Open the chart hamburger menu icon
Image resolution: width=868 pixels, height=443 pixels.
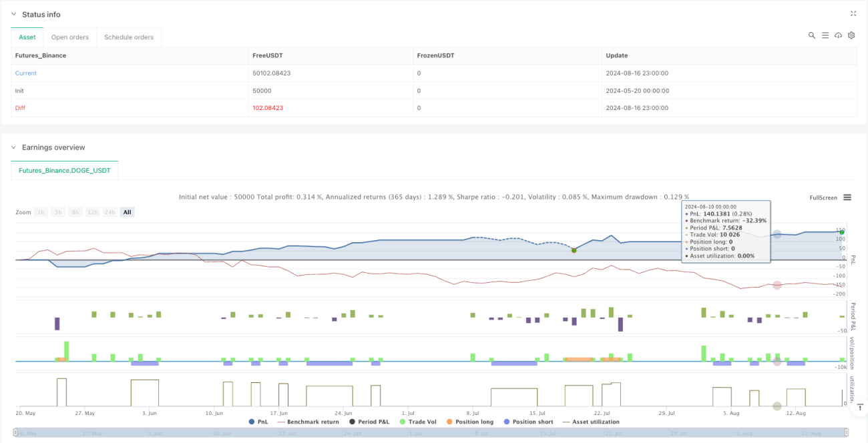point(847,197)
